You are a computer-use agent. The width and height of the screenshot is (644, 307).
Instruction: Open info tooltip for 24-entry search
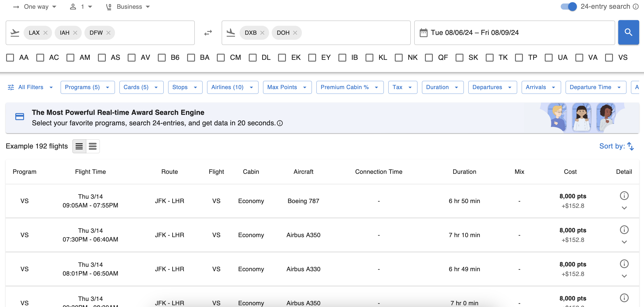click(635, 7)
